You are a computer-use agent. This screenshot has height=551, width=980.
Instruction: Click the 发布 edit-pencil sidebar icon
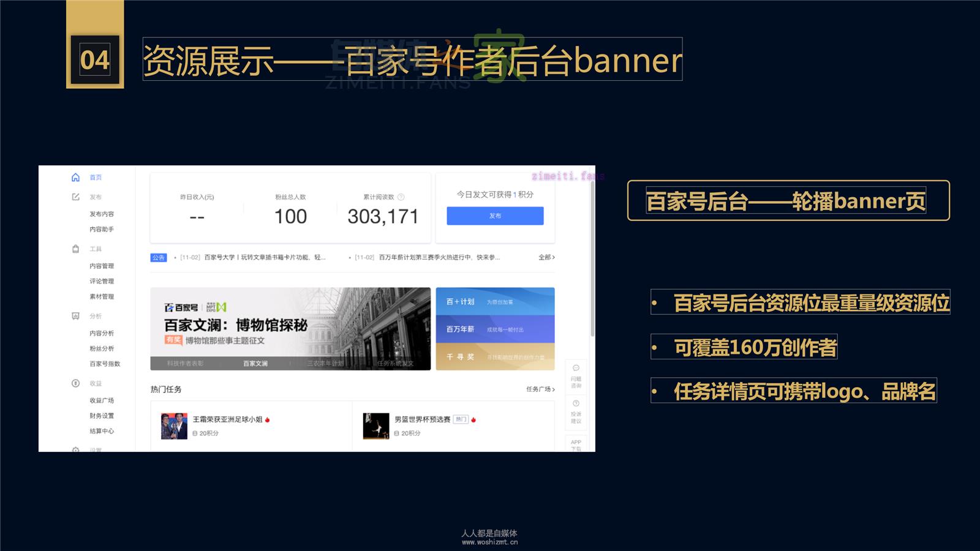[x=75, y=197]
